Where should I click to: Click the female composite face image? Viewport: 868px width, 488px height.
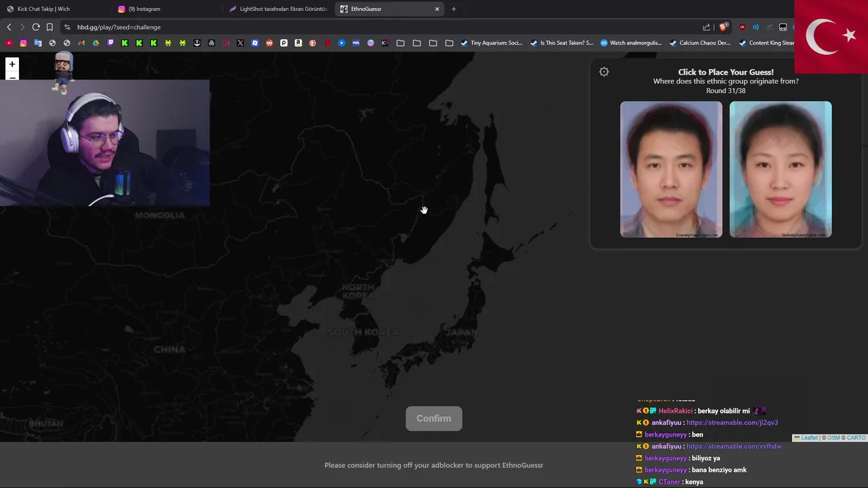(x=781, y=169)
